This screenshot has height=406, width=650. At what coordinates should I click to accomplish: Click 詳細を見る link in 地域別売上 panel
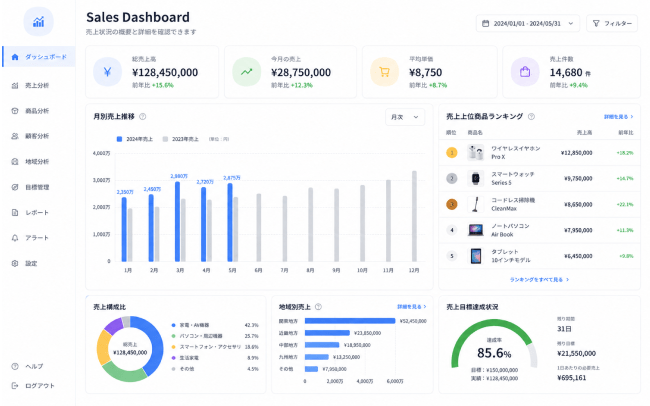(x=412, y=307)
